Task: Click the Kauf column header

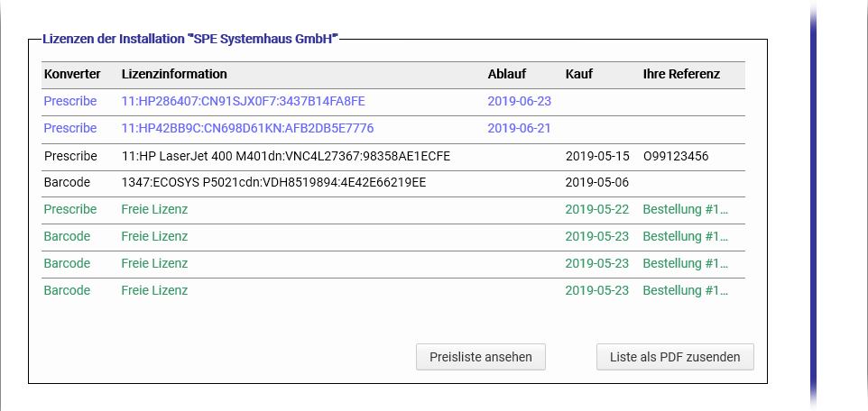Action: 578,74
